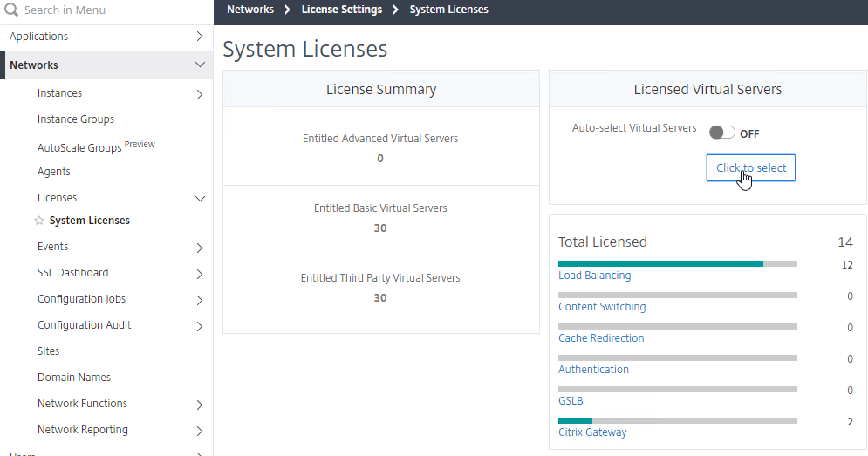This screenshot has height=456, width=868.
Task: Click the Load Balancing progress bar
Action: (678, 264)
